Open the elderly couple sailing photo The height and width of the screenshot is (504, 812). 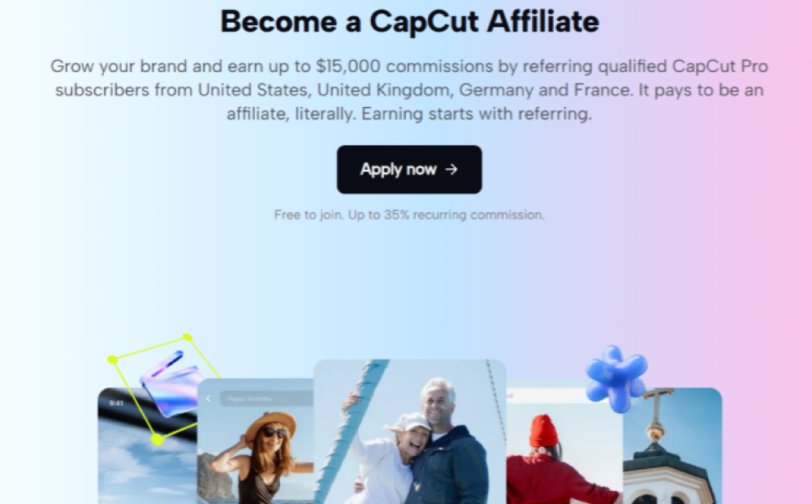[x=409, y=432]
